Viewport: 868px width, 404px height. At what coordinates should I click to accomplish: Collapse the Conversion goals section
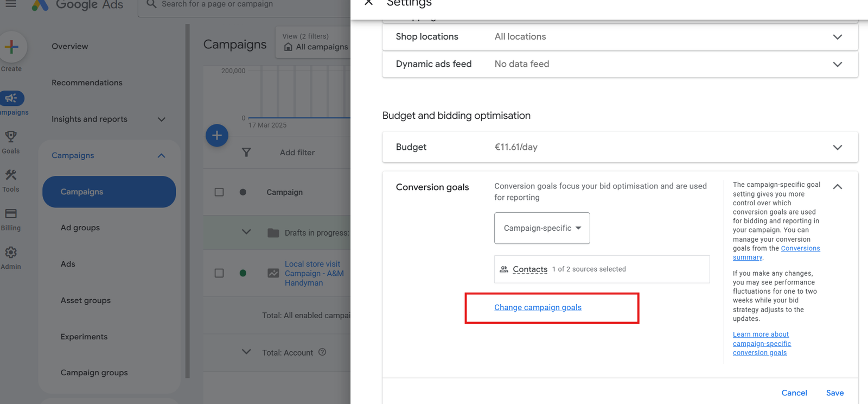(837, 187)
